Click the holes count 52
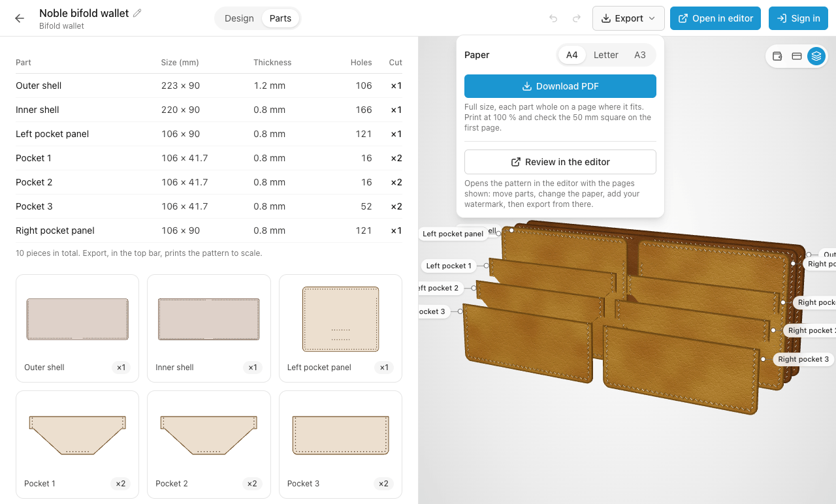The height and width of the screenshot is (504, 836). (x=366, y=206)
